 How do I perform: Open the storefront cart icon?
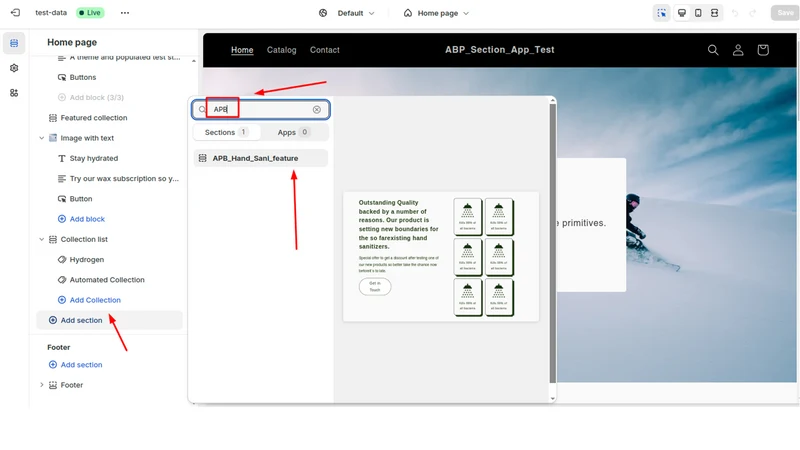[x=763, y=50]
